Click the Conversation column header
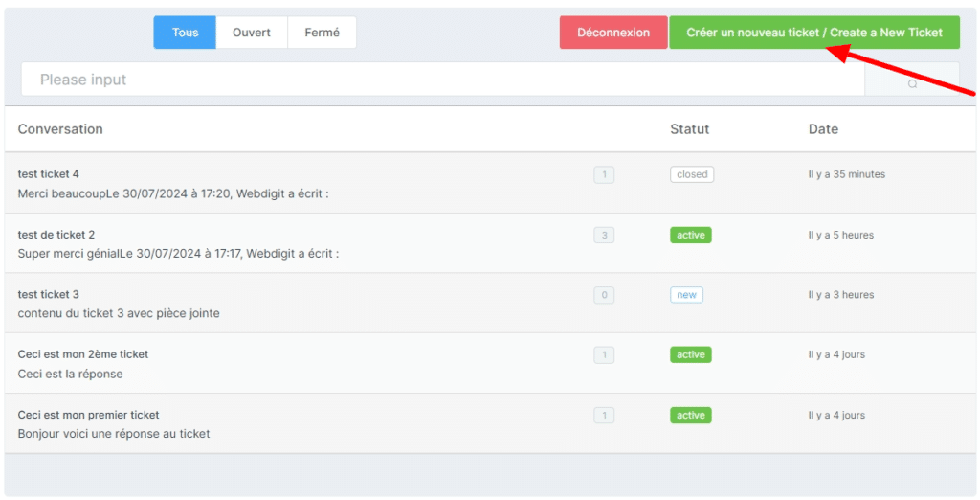 point(60,129)
